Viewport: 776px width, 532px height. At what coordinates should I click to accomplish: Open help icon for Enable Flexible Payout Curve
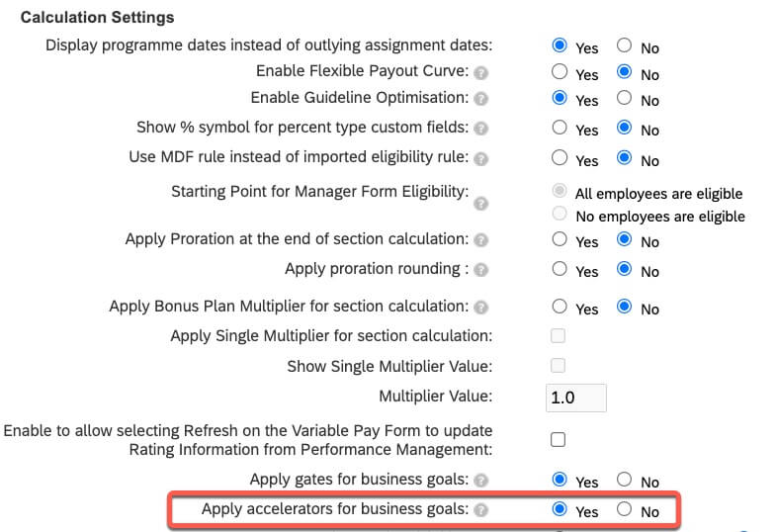tap(480, 73)
